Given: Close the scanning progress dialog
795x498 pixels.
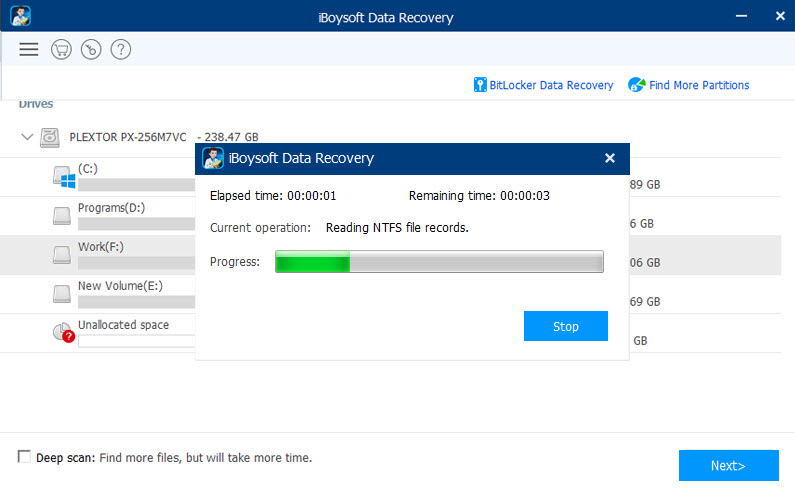Looking at the screenshot, I should coord(610,158).
